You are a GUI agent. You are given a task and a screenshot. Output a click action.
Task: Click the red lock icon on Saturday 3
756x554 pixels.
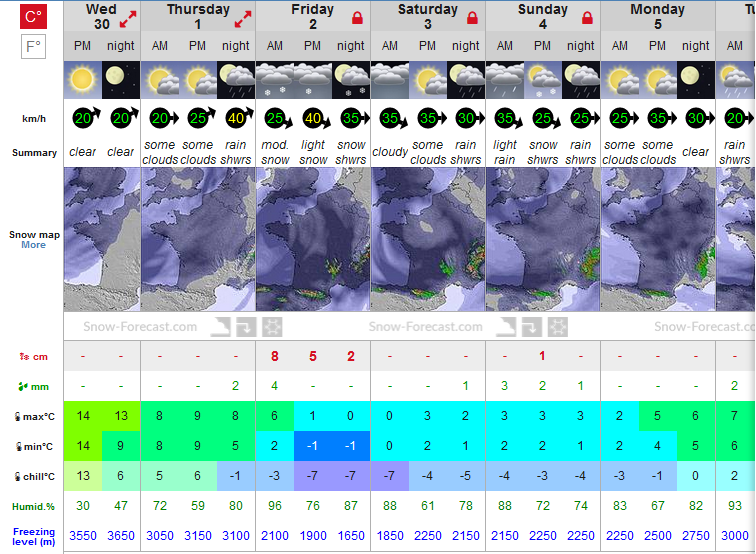(x=472, y=18)
